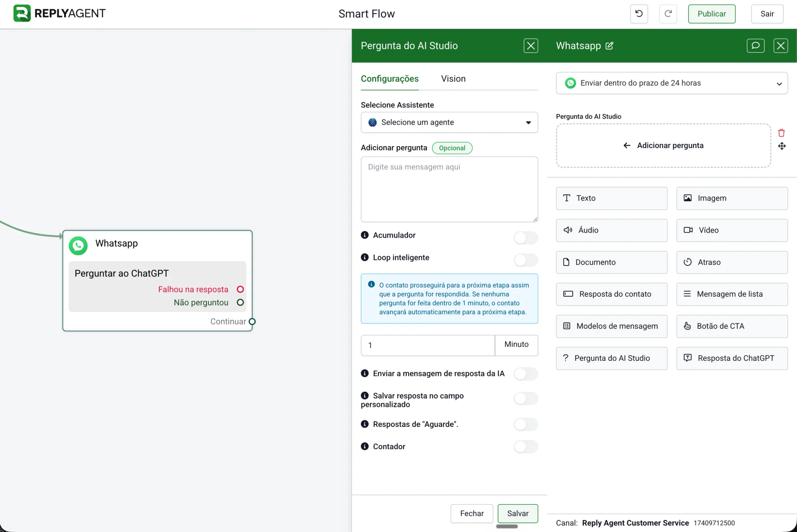Click info icon beside Enviar a mensagem de resposta
797x532 pixels.
click(x=365, y=373)
